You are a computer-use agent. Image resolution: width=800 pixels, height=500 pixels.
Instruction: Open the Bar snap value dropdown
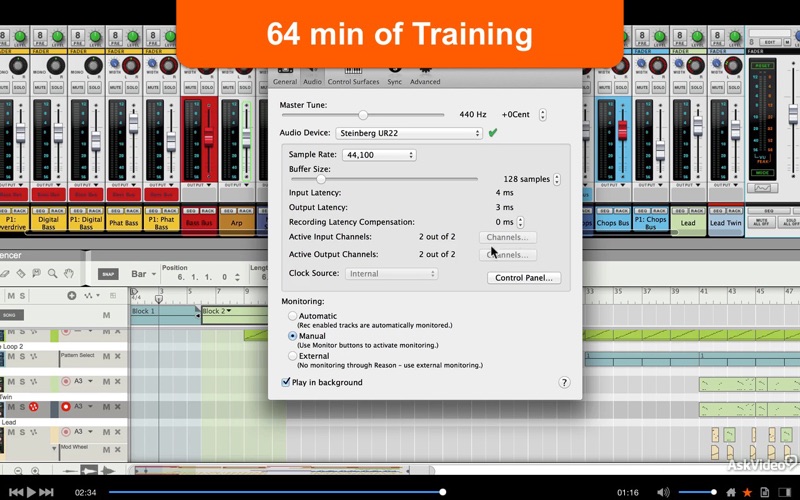coord(143,274)
